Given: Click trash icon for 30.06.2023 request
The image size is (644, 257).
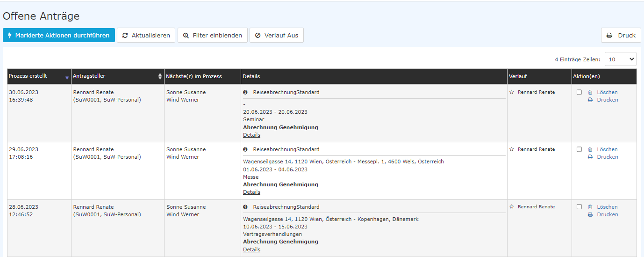Looking at the screenshot, I should click(x=590, y=92).
